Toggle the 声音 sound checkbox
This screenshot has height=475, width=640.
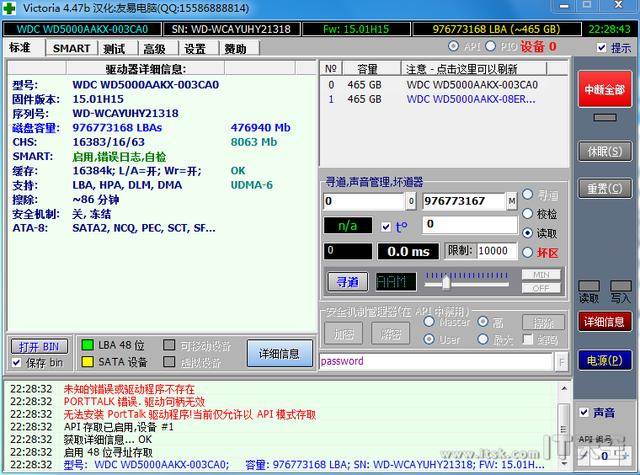584,412
